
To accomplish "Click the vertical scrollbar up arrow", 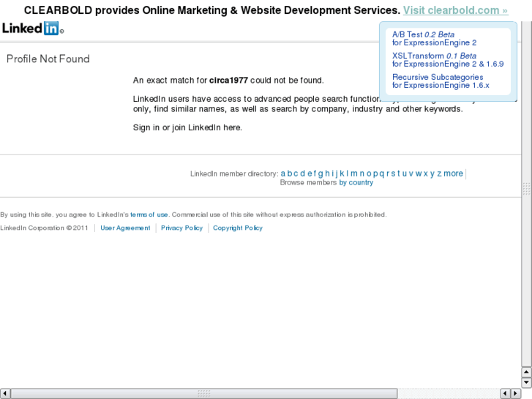I will click(x=526, y=372).
